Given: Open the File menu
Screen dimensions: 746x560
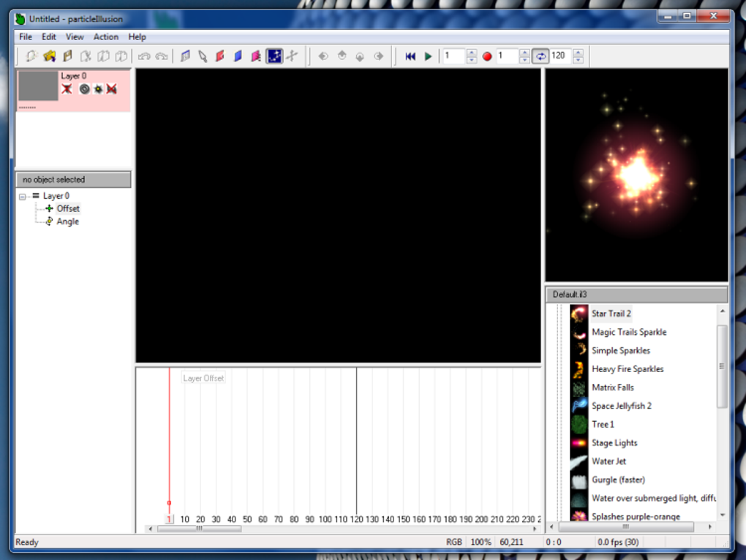Looking at the screenshot, I should coord(26,37).
